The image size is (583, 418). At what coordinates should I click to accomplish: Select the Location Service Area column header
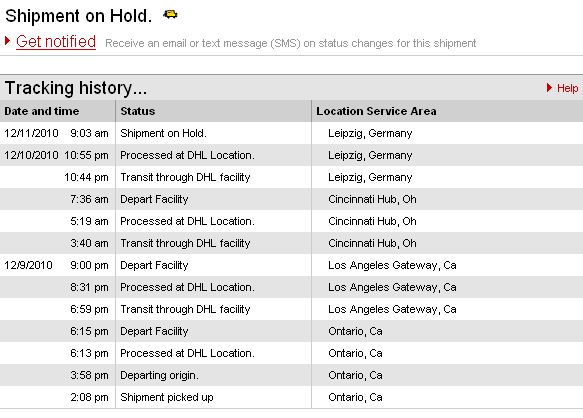tap(376, 111)
